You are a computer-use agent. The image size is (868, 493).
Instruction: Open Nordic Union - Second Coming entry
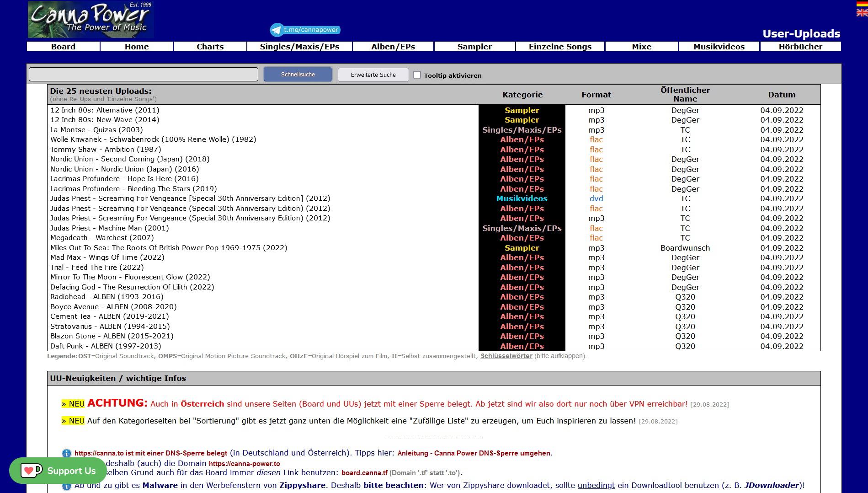pyautogui.click(x=130, y=159)
